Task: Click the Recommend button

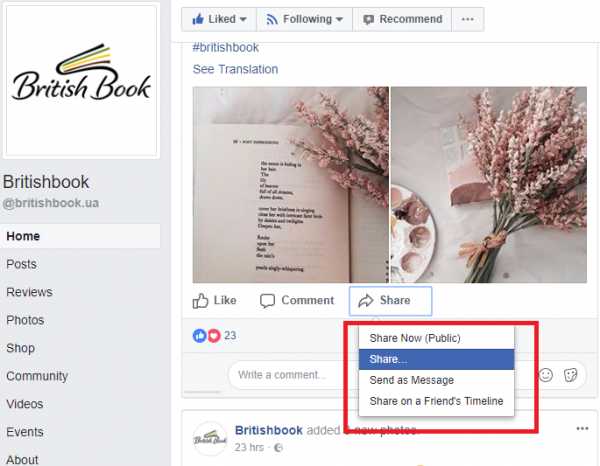Action: 402,19
